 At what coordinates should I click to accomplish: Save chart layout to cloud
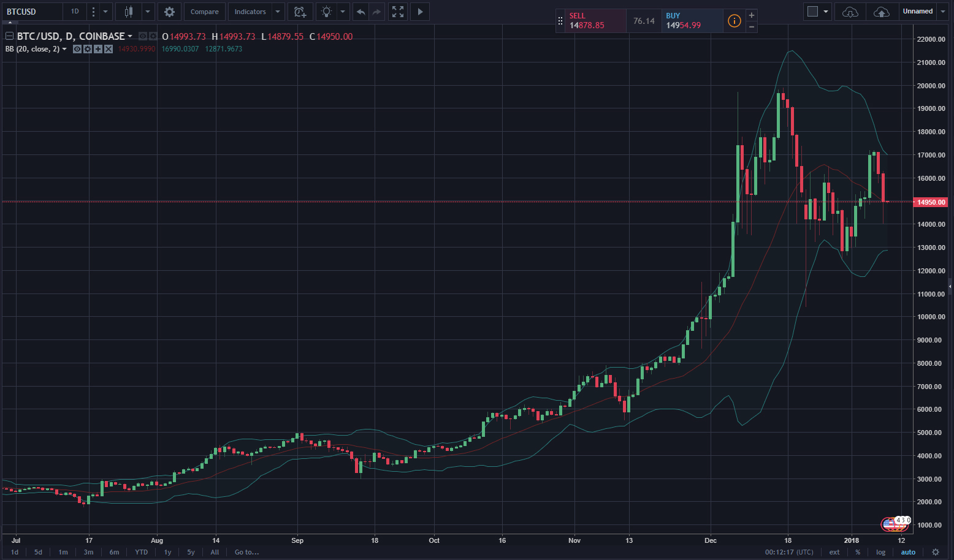click(x=881, y=12)
